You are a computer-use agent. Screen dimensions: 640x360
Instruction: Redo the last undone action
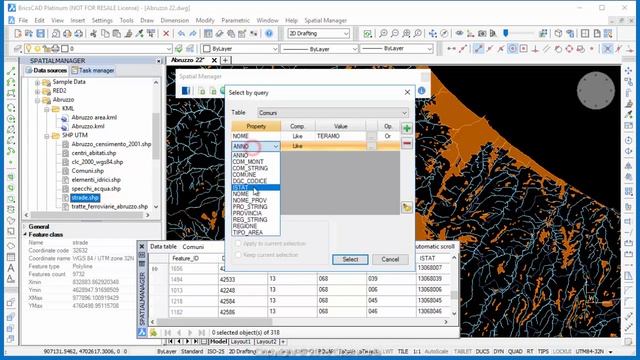(193, 33)
